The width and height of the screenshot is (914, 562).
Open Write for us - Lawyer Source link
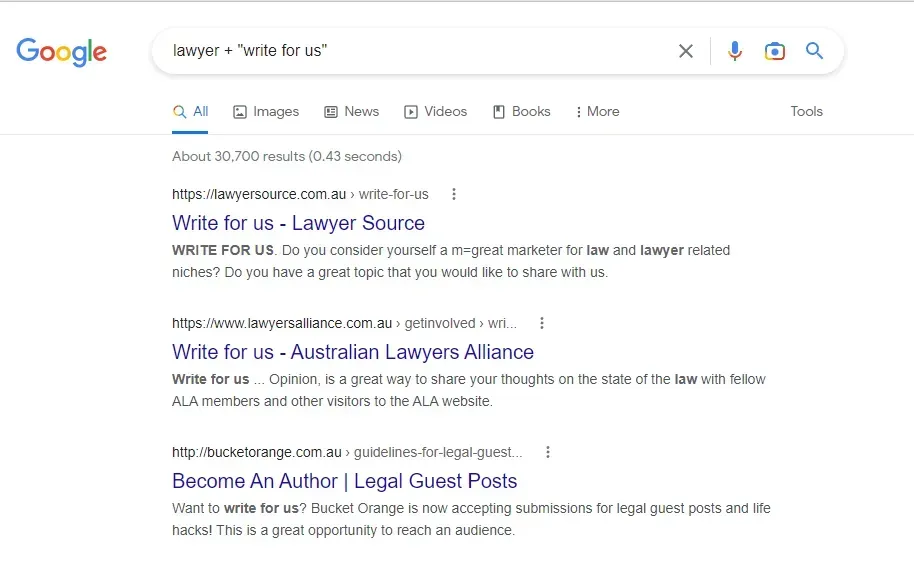298,223
